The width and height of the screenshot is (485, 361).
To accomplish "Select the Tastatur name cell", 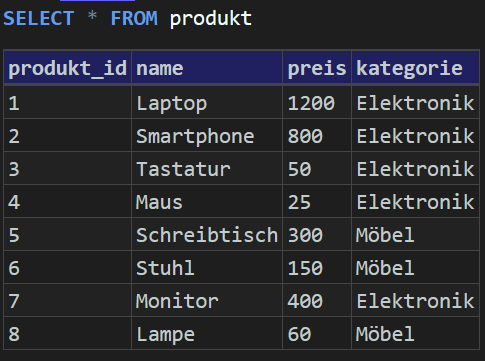I will [207, 169].
